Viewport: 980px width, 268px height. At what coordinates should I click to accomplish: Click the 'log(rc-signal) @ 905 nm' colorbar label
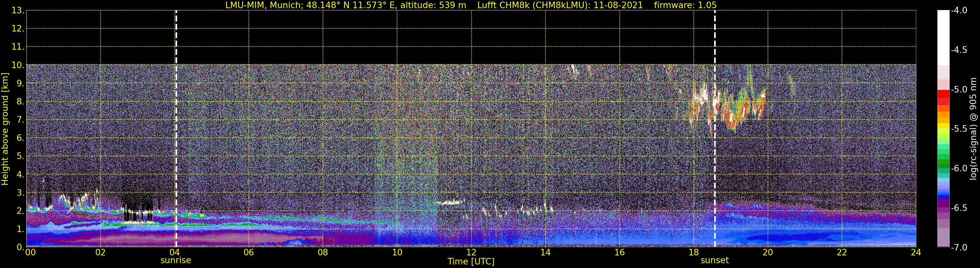click(x=973, y=129)
